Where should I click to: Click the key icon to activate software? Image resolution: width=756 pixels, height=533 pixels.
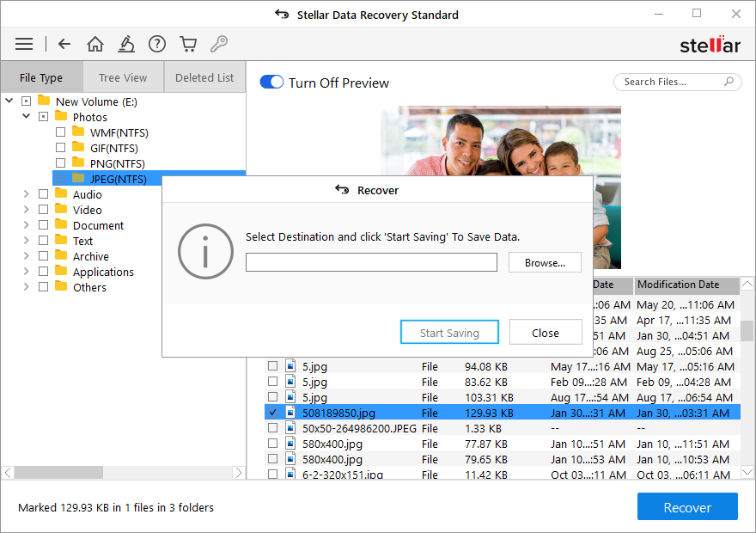click(x=219, y=43)
